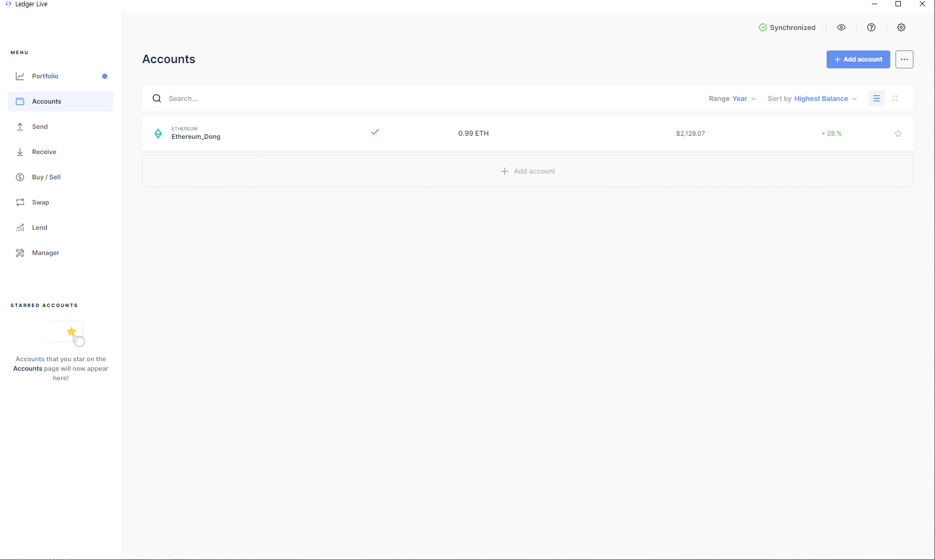Open the Swap menu item

(x=61, y=202)
